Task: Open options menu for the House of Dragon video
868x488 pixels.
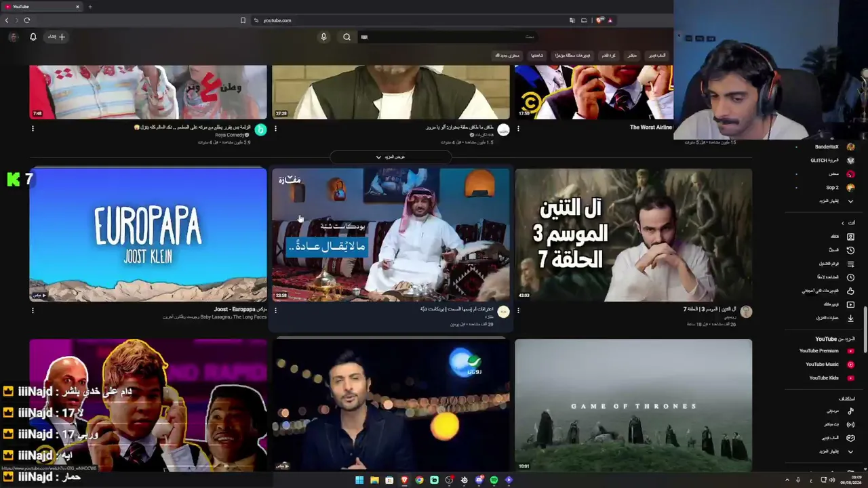Action: [x=518, y=310]
